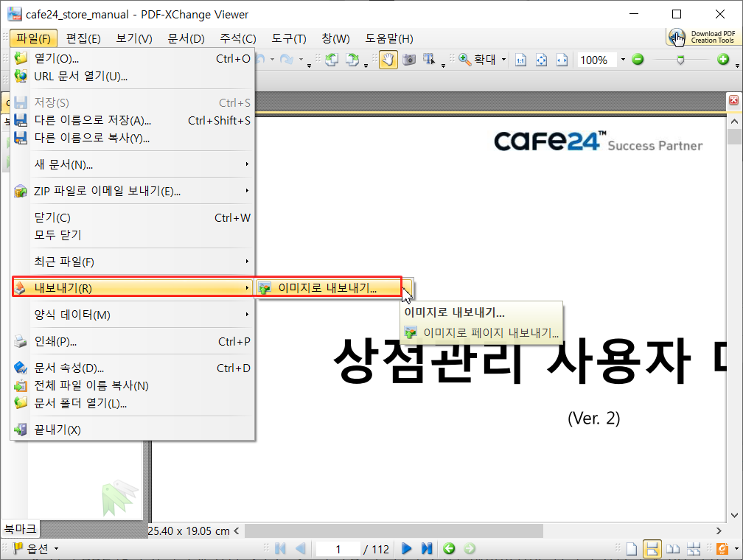Select the 북마크 panel tab
The height and width of the screenshot is (560, 743).
[20, 528]
